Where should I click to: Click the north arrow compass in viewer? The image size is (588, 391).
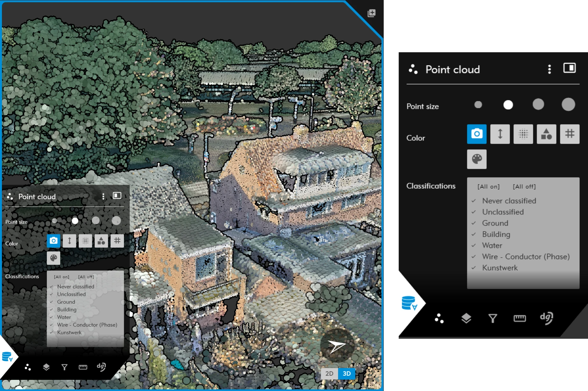click(x=337, y=346)
